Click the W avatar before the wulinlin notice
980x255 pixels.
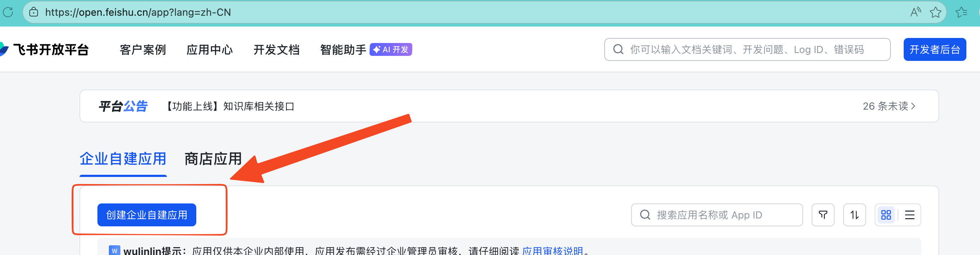click(x=115, y=250)
